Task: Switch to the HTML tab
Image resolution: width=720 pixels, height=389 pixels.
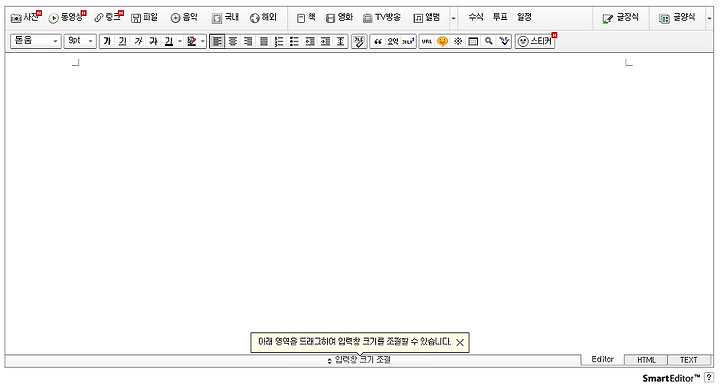Action: coord(646,360)
